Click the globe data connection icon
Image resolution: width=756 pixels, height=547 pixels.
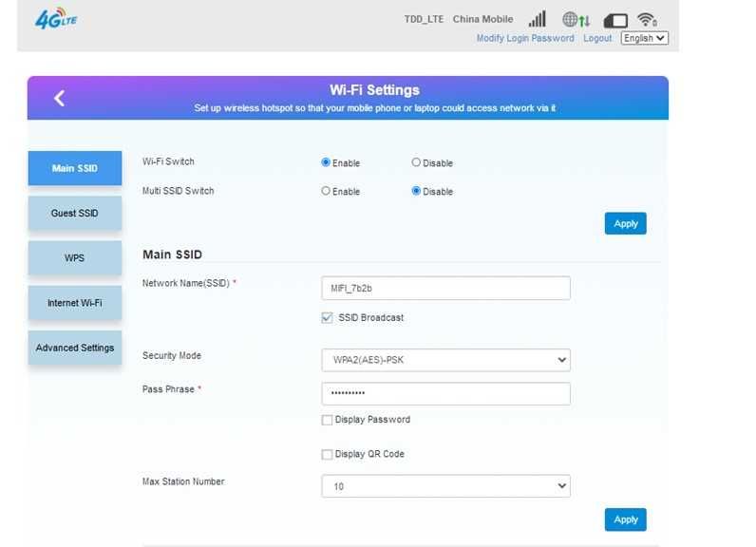576,20
